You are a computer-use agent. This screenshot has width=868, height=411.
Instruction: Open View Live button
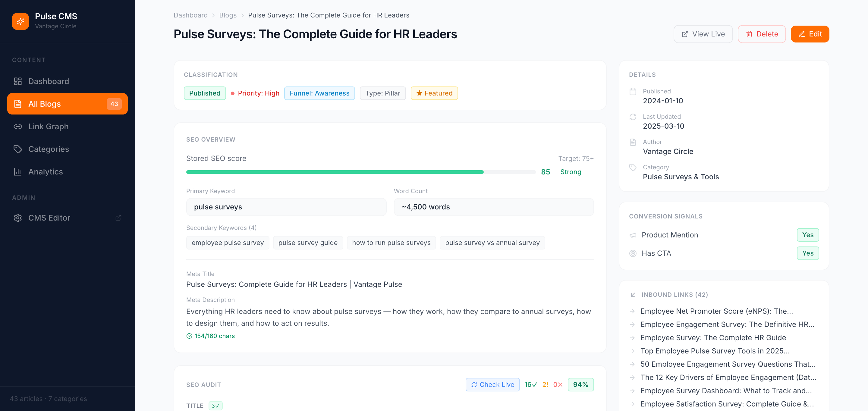coord(703,34)
